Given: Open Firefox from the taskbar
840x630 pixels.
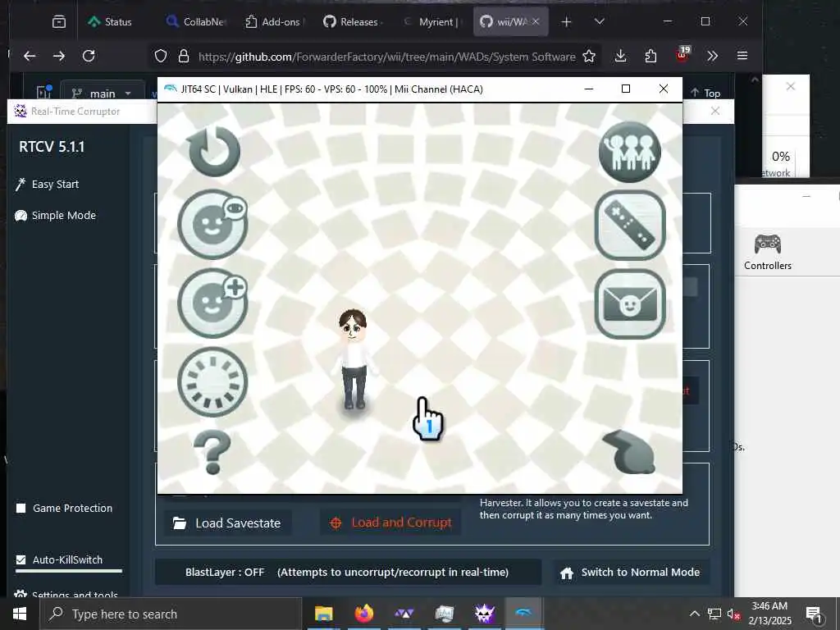Looking at the screenshot, I should click(364, 614).
